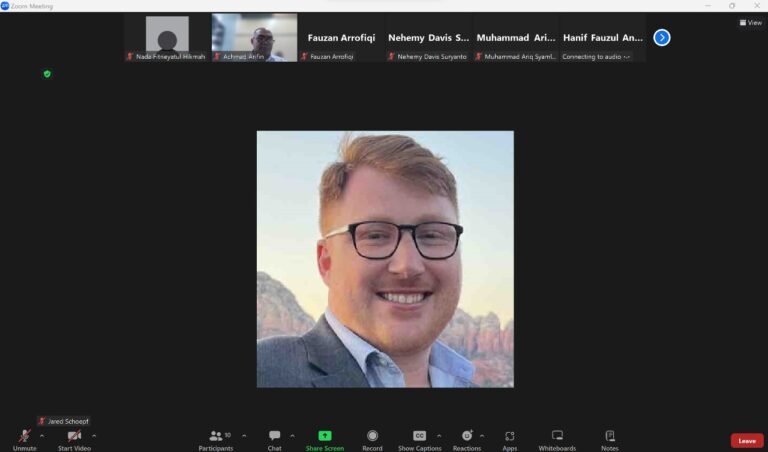Viewport: 768px width, 452px height.
Task: Click the green encryption shield icon
Action: (x=47, y=74)
